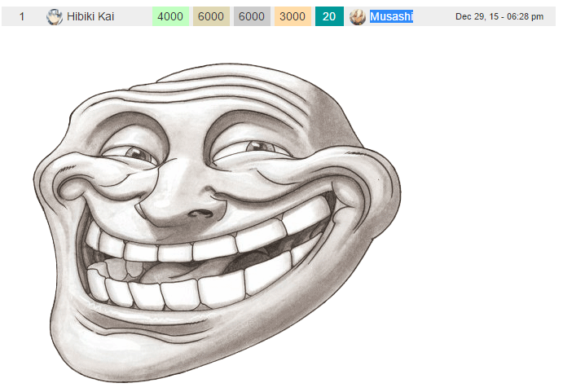This screenshot has width=563, height=392.
Task: Open Musashi's avatar icon
Action: point(357,16)
